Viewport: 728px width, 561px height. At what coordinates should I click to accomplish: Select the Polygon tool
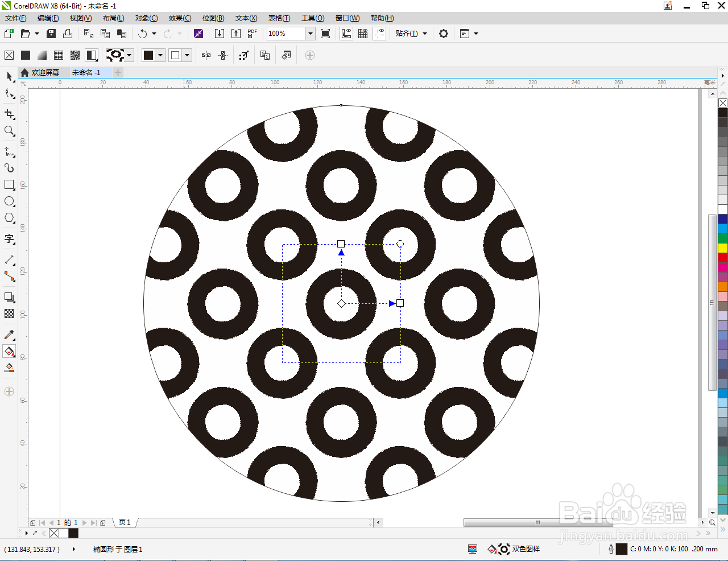(x=9, y=218)
